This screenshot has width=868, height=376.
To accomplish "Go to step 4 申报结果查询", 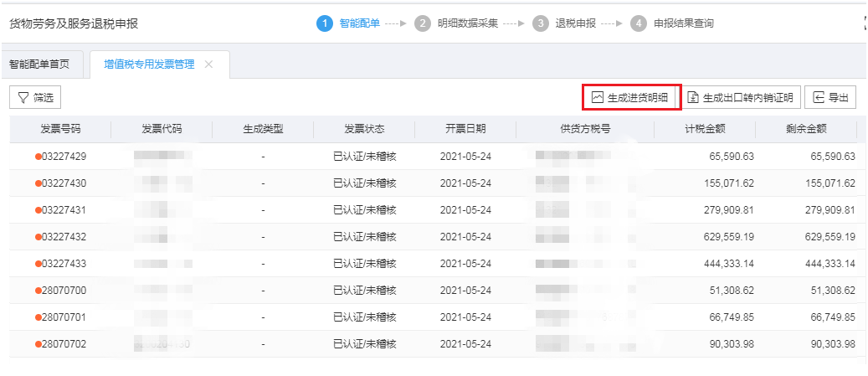I will [x=674, y=23].
